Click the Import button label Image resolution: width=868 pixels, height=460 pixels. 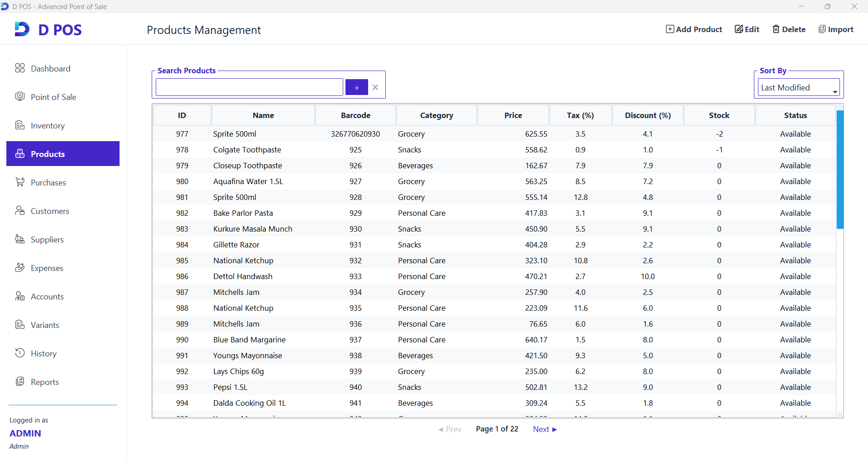pos(841,29)
